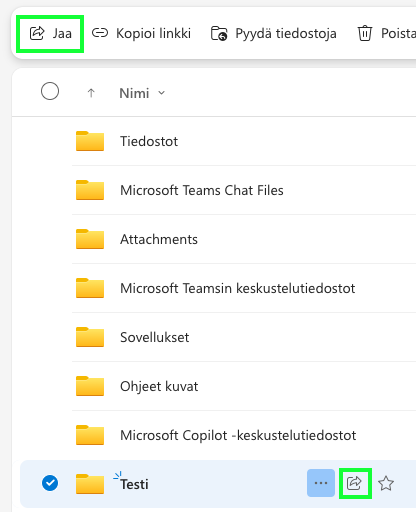Click the Sovellukset folder icon

[x=90, y=337]
